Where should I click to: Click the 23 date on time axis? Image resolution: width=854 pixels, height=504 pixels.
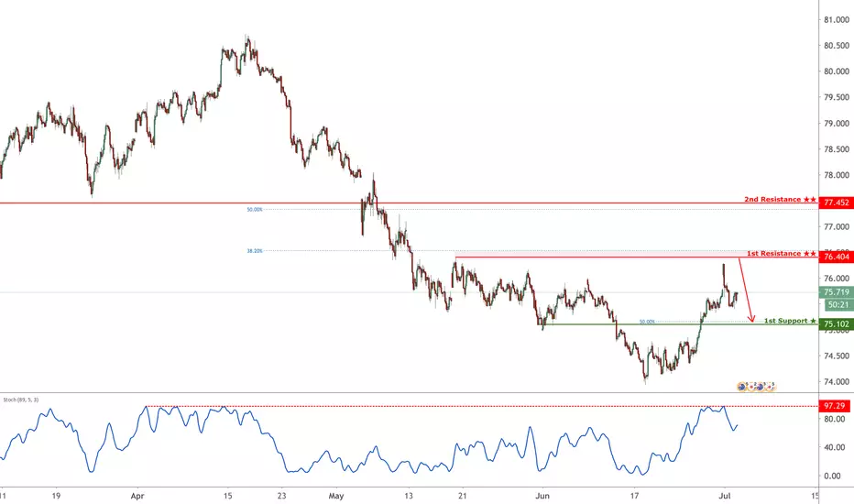pyautogui.click(x=281, y=496)
